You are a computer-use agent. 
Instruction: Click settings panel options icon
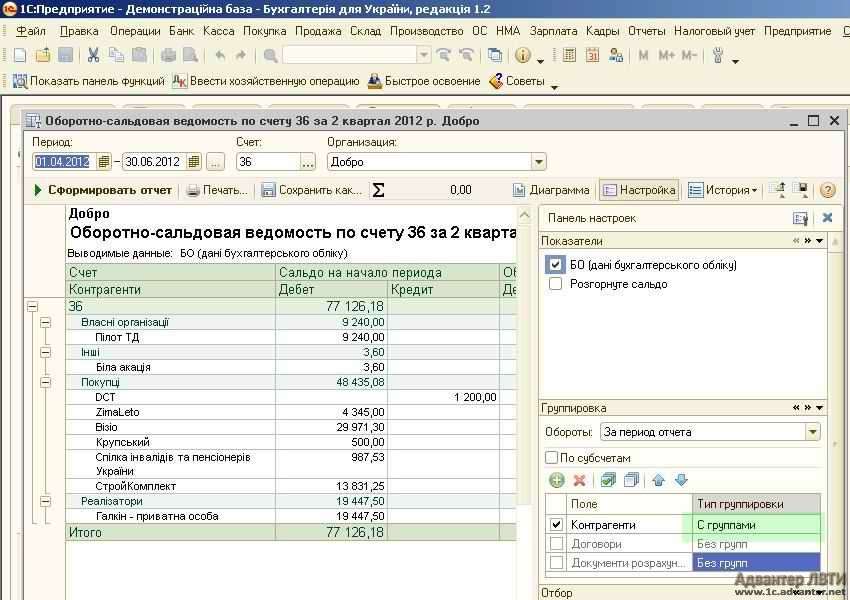(801, 218)
